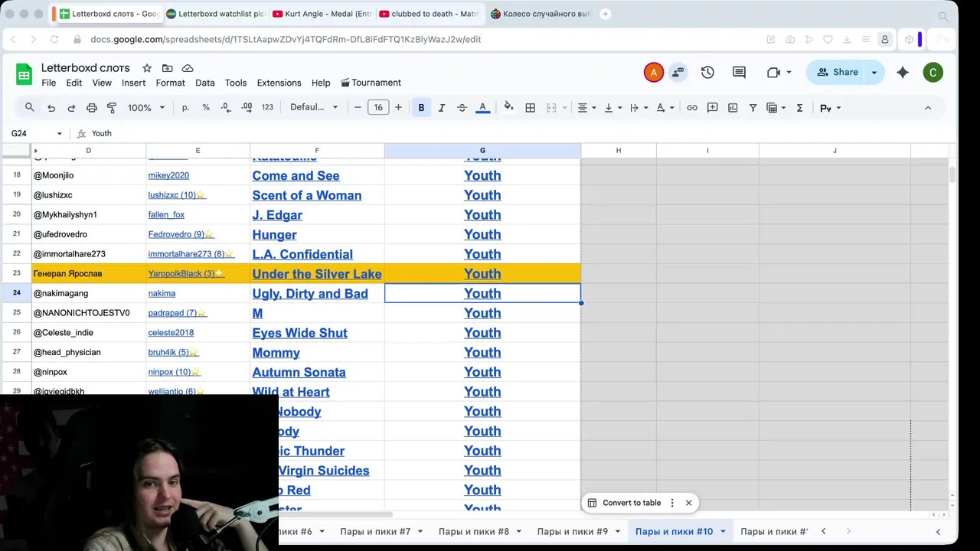The image size is (980, 551).
Task: Click the Share button
Action: tap(836, 72)
